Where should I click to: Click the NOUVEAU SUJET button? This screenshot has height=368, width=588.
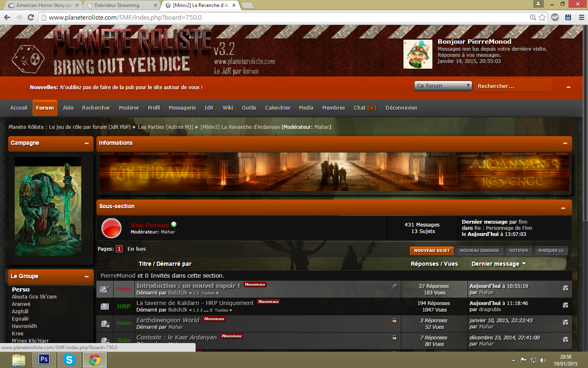[x=432, y=251]
